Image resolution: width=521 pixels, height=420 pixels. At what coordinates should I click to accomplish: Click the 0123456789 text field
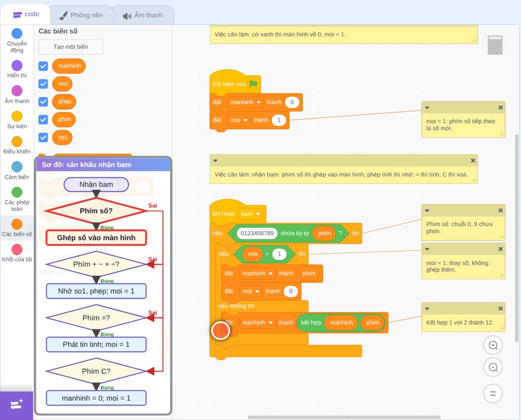click(257, 233)
